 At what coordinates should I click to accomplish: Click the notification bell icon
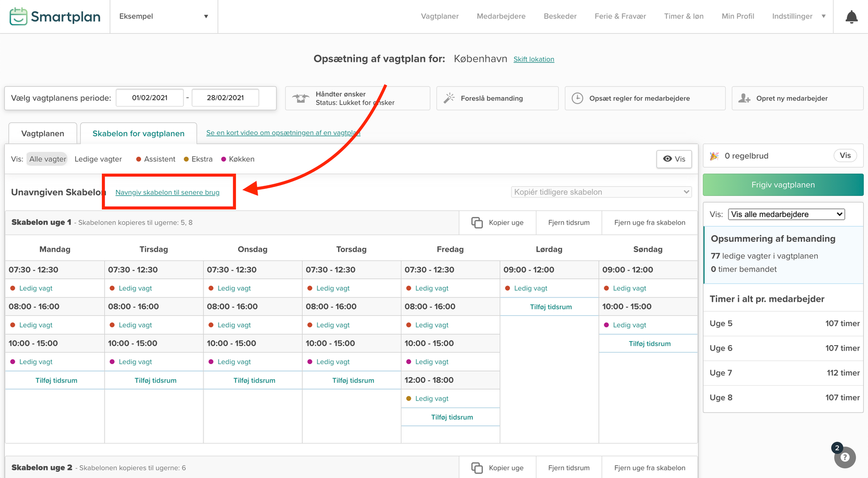click(851, 17)
